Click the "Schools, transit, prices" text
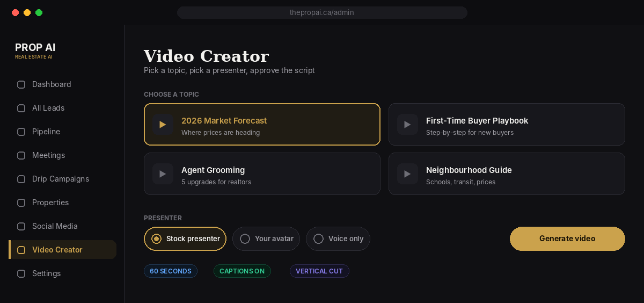This screenshot has height=303, width=644. 460,182
